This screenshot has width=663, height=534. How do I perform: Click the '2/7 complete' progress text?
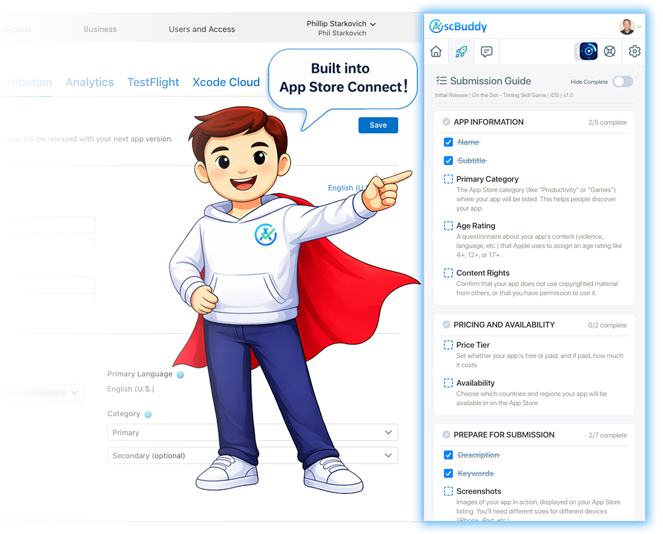click(607, 435)
